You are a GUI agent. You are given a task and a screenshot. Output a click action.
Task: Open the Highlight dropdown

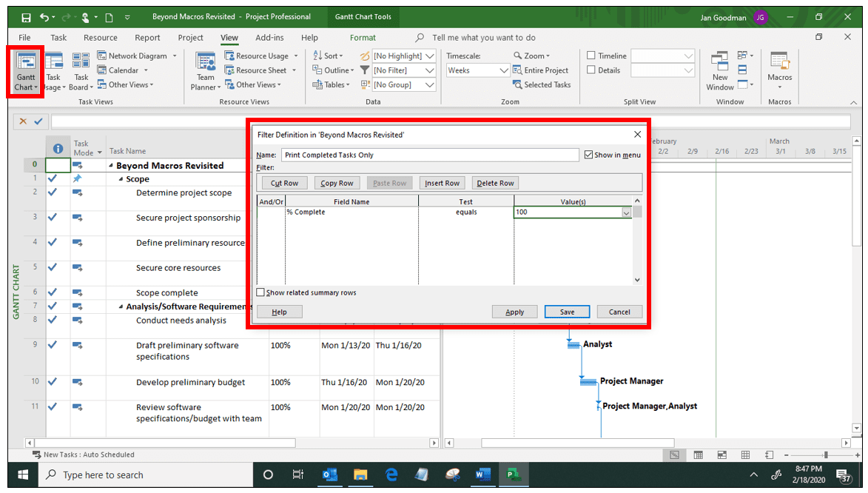click(430, 56)
